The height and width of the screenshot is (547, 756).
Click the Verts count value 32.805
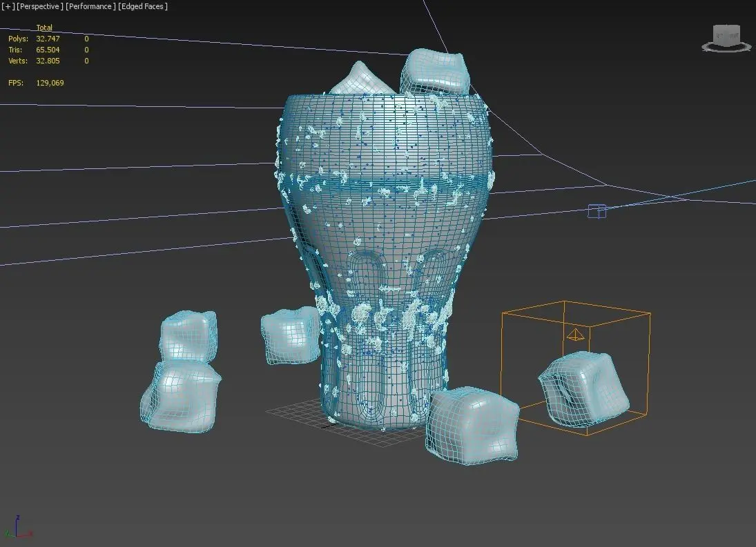click(48, 61)
